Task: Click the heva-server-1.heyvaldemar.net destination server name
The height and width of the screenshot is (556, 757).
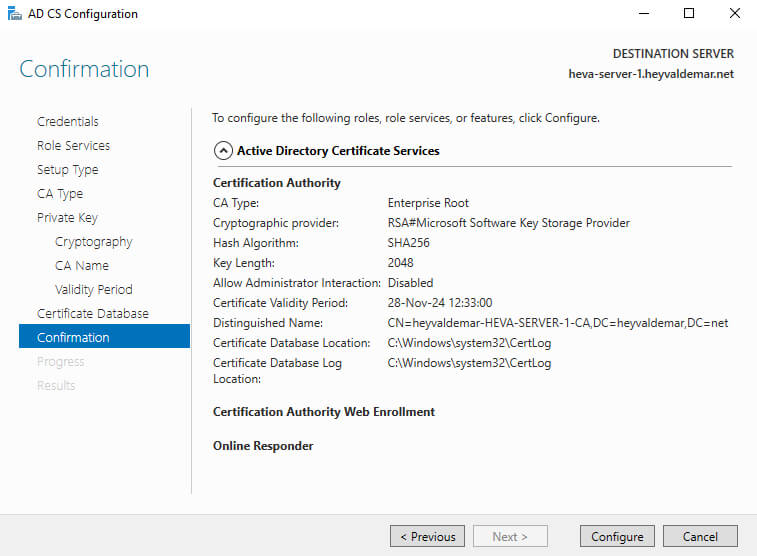Action: pyautogui.click(x=651, y=74)
